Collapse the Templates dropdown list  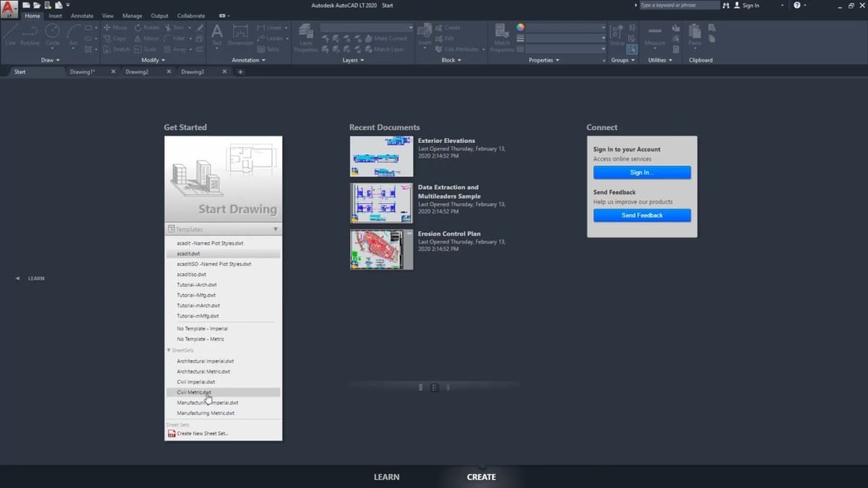tap(276, 229)
